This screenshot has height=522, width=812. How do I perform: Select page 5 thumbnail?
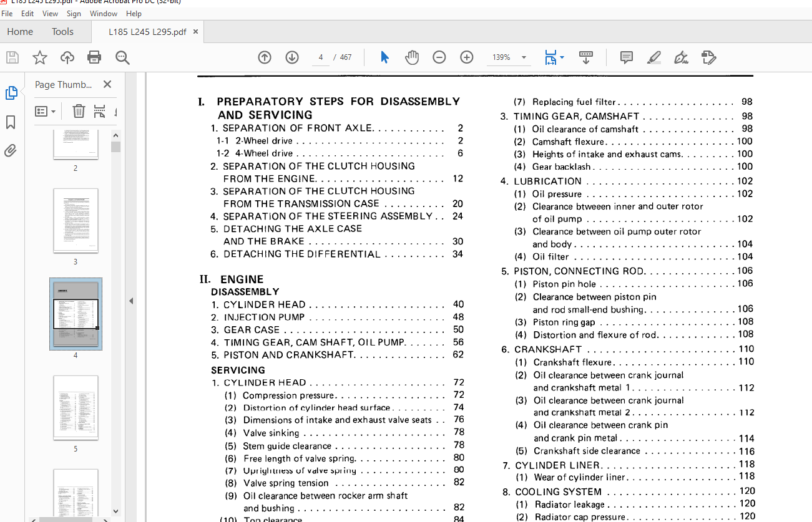coord(76,408)
